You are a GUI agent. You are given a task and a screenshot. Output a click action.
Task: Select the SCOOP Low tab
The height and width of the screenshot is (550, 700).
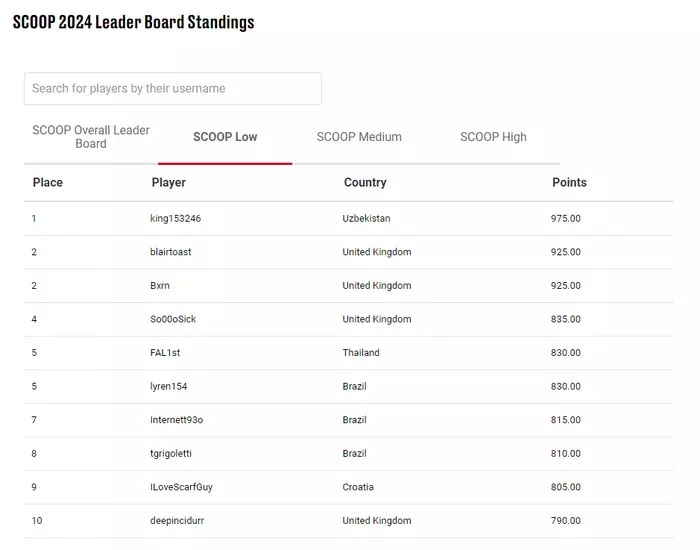pyautogui.click(x=225, y=137)
